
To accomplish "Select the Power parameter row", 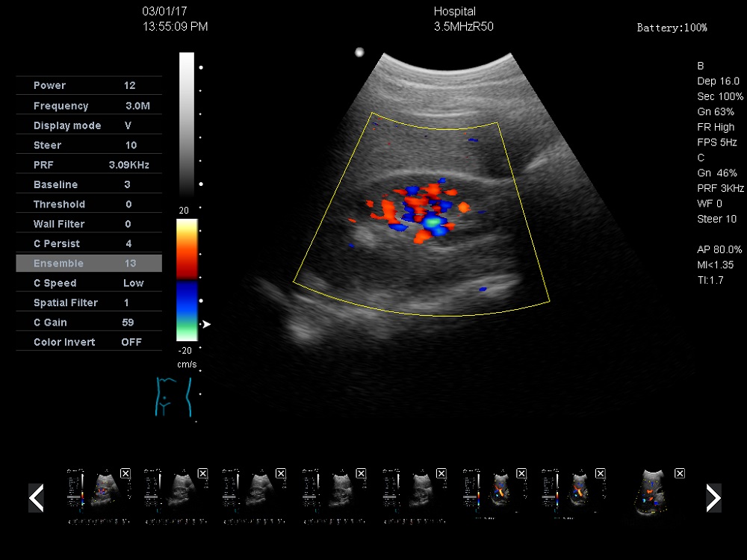I will (89, 86).
